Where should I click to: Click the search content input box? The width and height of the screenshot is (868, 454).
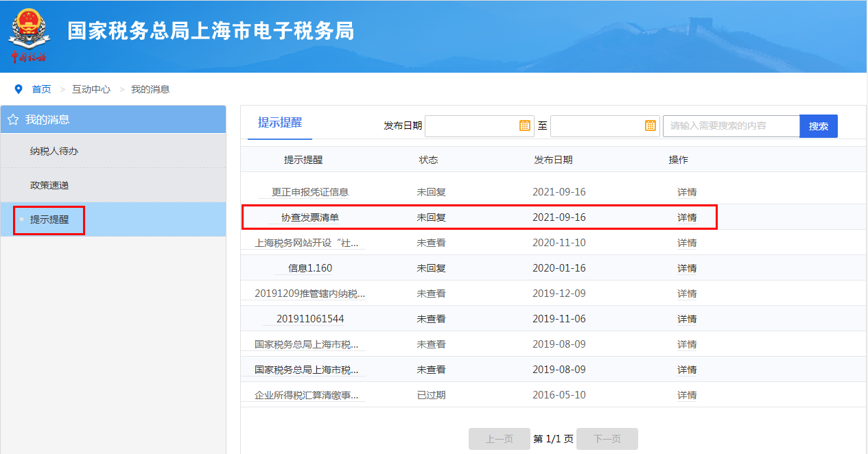click(x=731, y=126)
